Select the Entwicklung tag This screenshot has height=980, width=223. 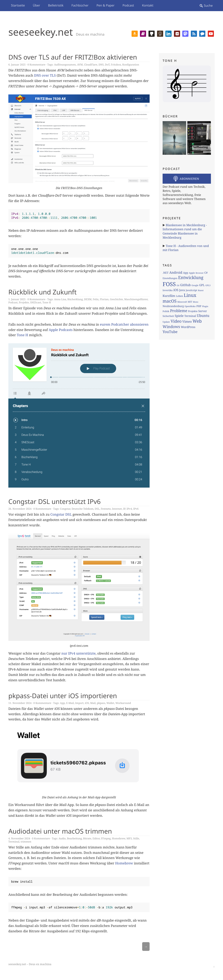[191, 278]
